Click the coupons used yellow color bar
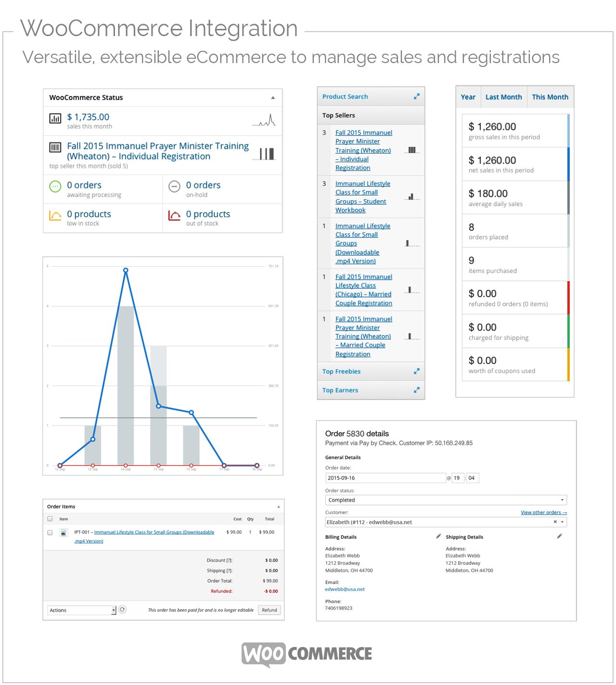The image size is (616, 685). (x=568, y=364)
